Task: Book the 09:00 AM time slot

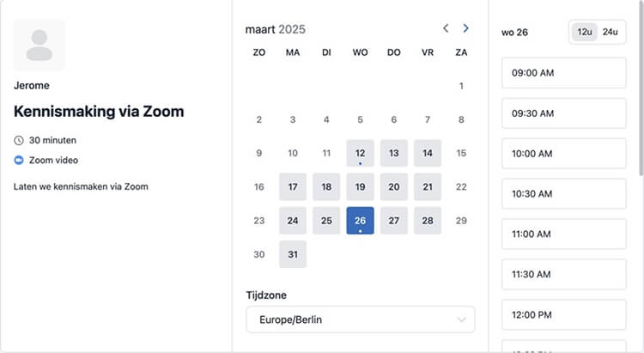Action: click(x=564, y=73)
